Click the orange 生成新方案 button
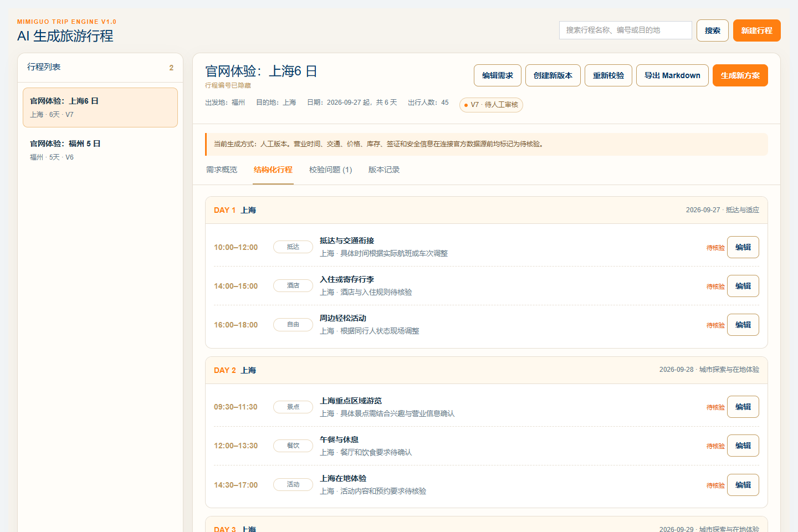 coord(740,75)
